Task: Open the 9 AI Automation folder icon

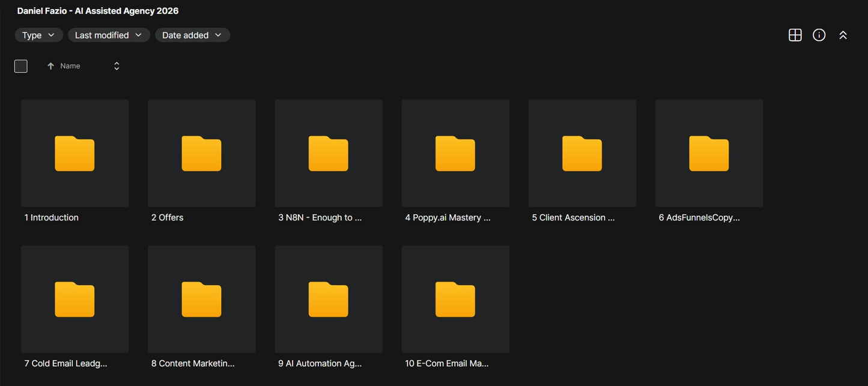Action: point(329,299)
